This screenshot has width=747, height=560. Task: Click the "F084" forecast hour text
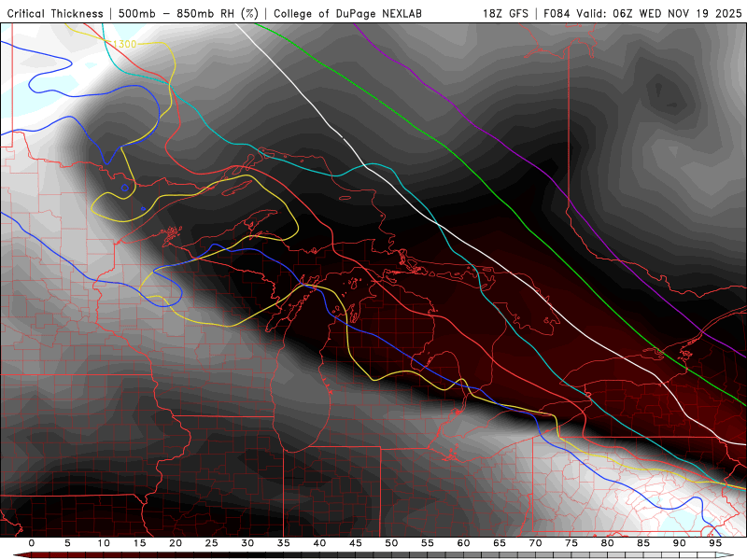pyautogui.click(x=557, y=13)
